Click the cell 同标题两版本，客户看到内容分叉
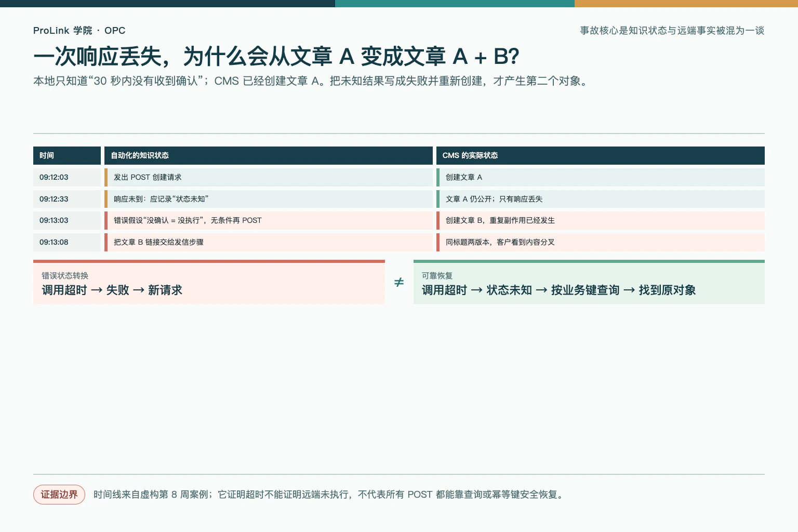 click(601, 242)
